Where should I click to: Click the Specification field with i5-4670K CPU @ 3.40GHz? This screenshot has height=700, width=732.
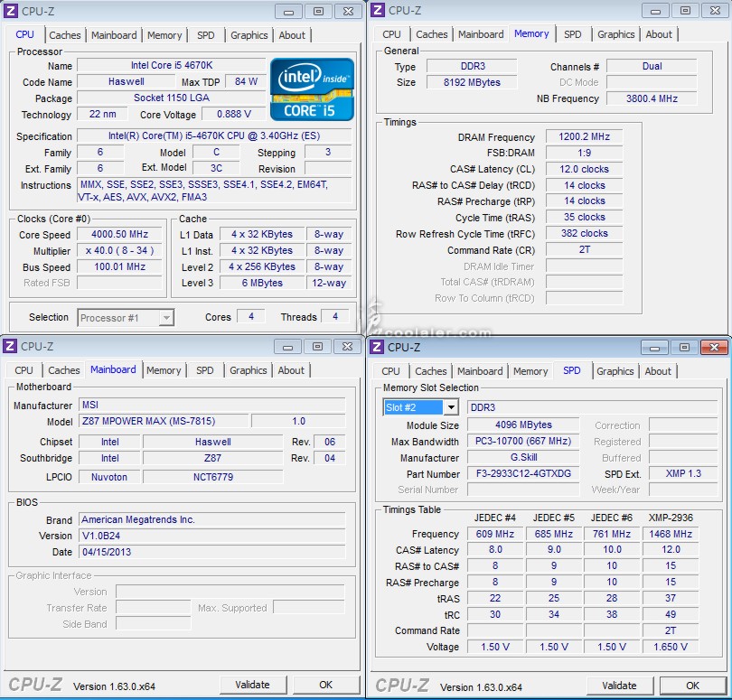coord(214,135)
